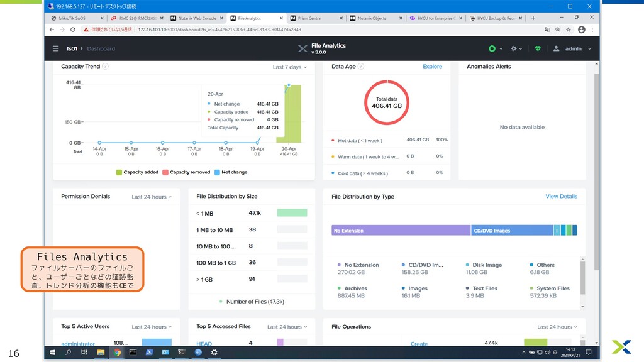Click the green heart shield icon
Viewport: 644px width, 362px height.
tap(538, 48)
